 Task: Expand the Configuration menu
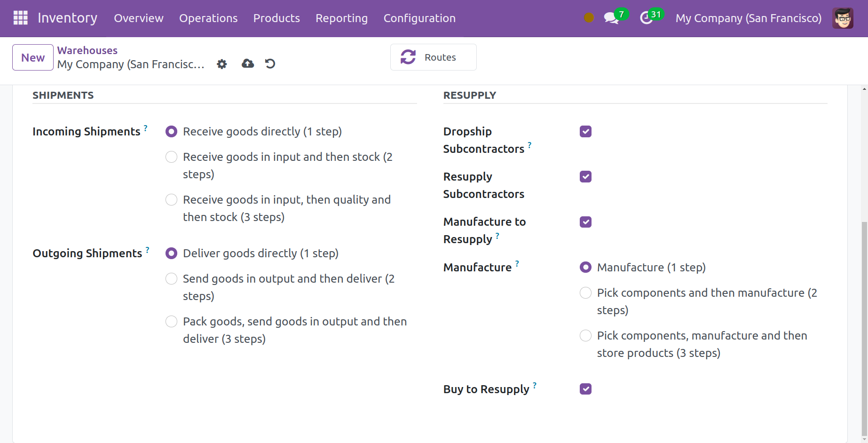(419, 18)
